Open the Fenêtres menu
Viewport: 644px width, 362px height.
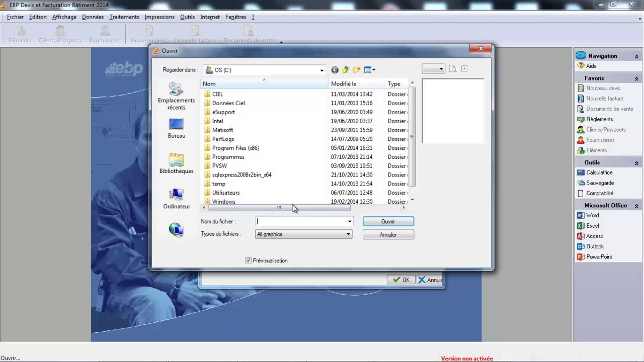[235, 17]
